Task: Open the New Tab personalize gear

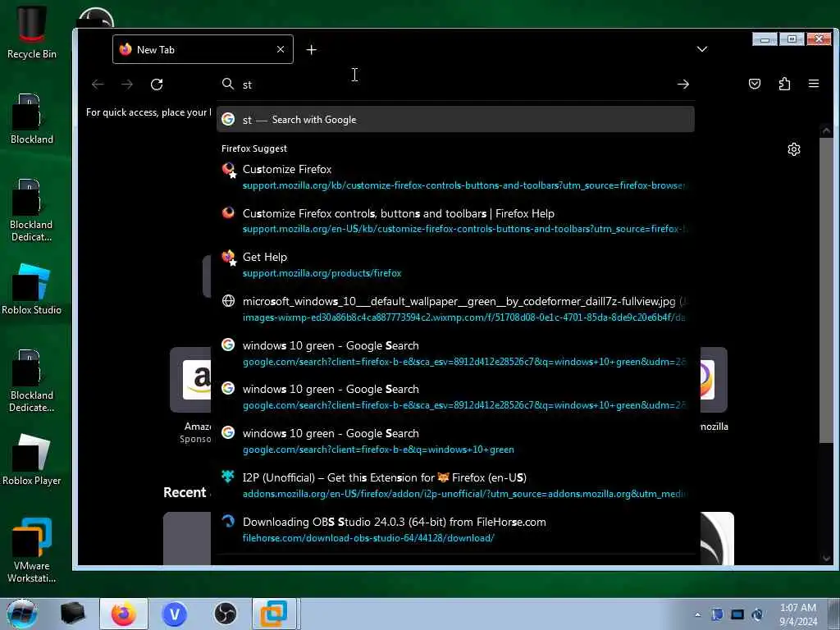Action: (x=794, y=149)
